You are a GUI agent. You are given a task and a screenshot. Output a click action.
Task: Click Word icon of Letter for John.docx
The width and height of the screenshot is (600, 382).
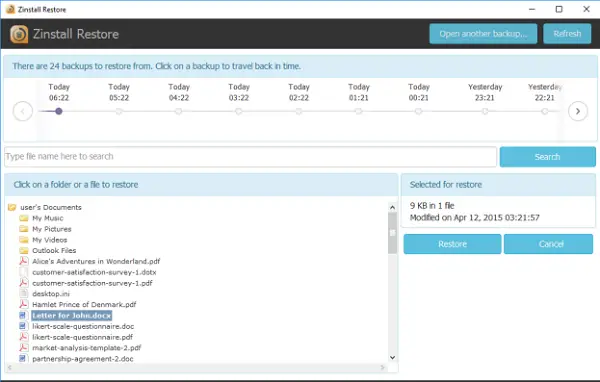[23, 315]
